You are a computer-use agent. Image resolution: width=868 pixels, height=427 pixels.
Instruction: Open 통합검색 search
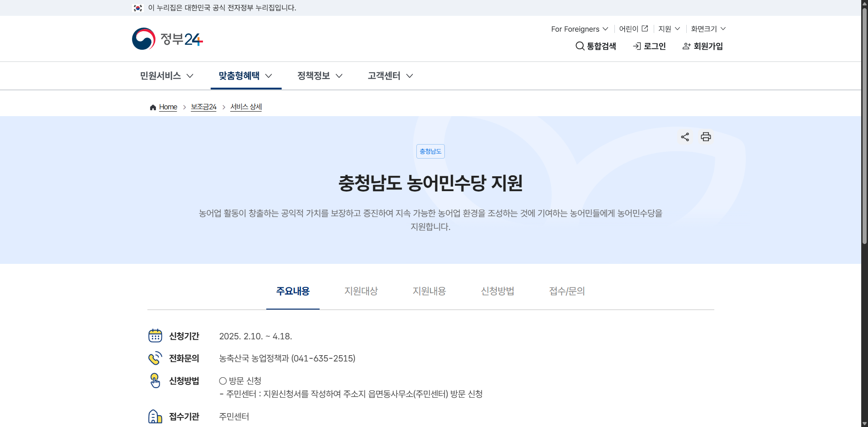(x=596, y=46)
